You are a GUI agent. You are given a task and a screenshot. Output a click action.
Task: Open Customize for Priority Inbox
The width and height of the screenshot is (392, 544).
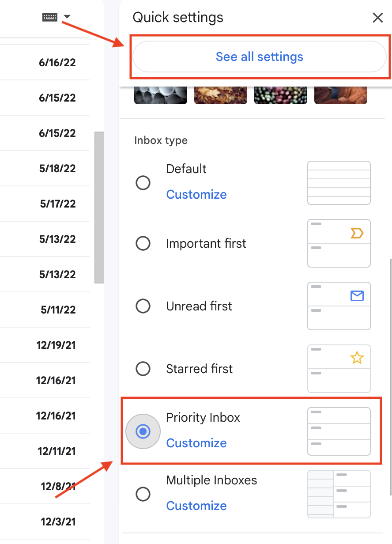196,443
